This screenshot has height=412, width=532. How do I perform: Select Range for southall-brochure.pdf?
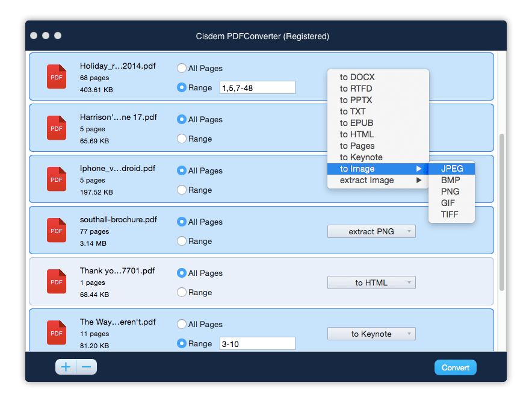(182, 241)
